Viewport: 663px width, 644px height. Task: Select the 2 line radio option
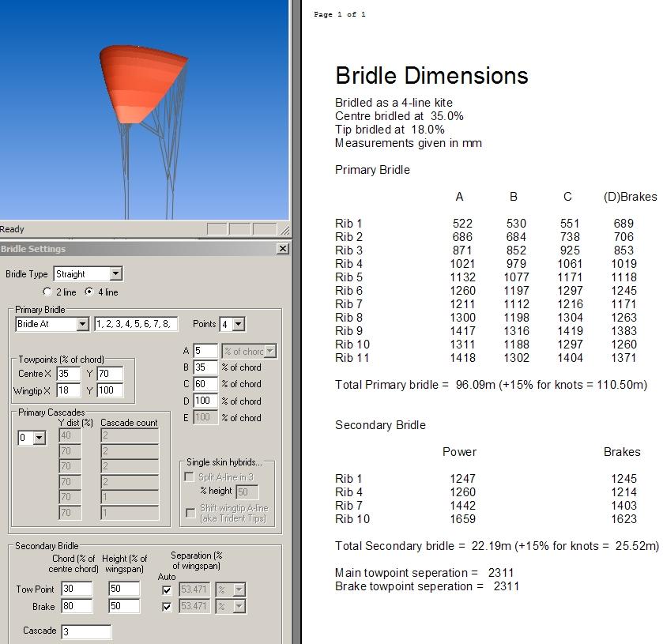point(48,292)
